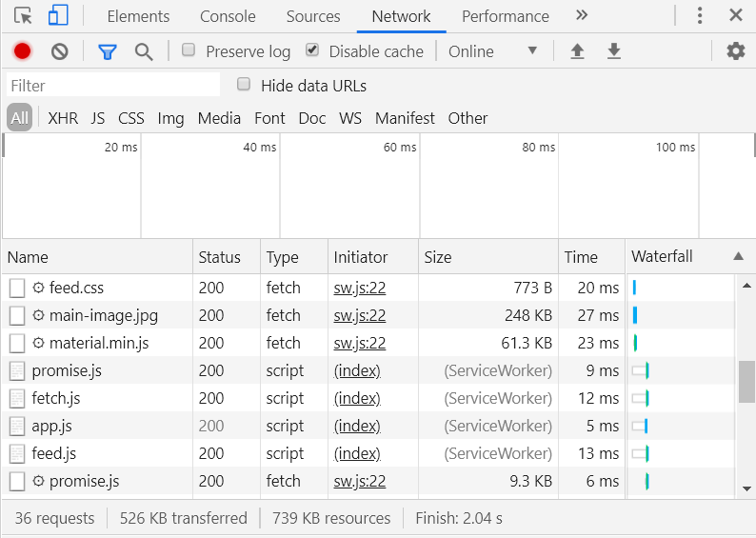The height and width of the screenshot is (538, 756).
Task: Click the import HAR upload arrow
Action: click(577, 51)
